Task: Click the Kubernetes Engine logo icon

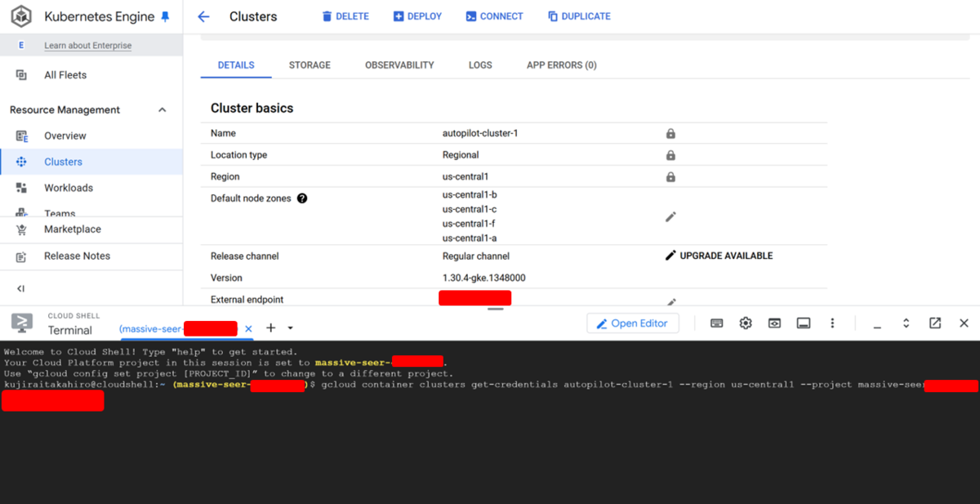Action: [x=22, y=16]
